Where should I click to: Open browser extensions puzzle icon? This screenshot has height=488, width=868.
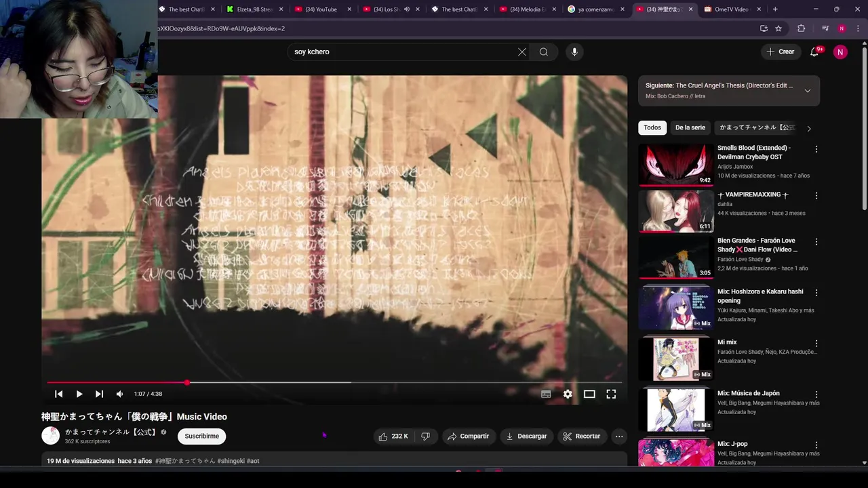click(801, 28)
